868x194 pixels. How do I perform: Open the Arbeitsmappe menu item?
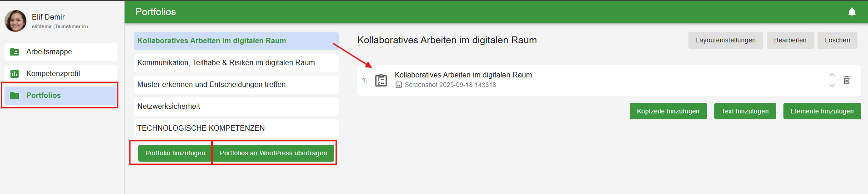[49, 52]
